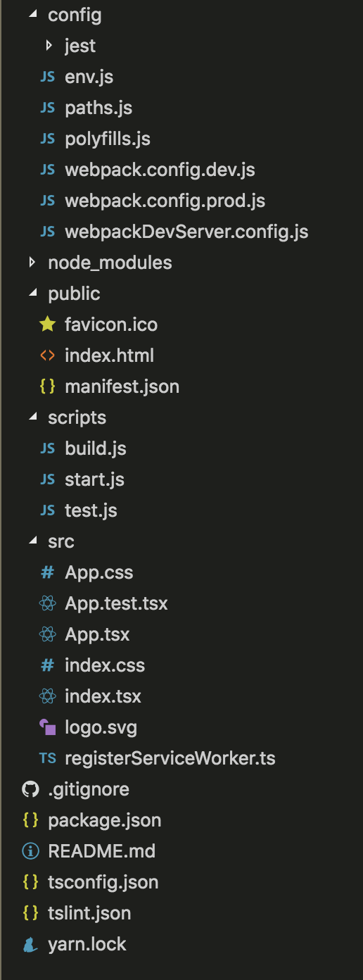Collapse the src folder arrow
Screen dimensions: 363x980
32,541
